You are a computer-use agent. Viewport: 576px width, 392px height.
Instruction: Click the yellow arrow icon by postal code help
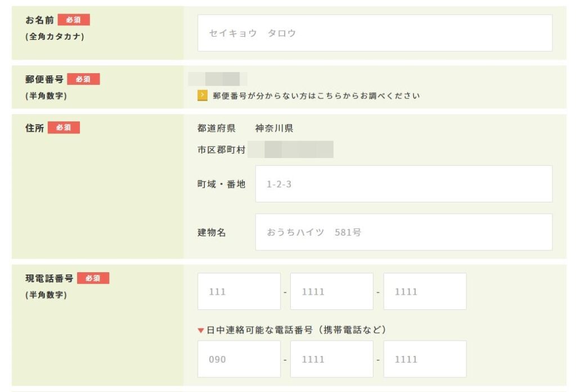[x=202, y=96]
